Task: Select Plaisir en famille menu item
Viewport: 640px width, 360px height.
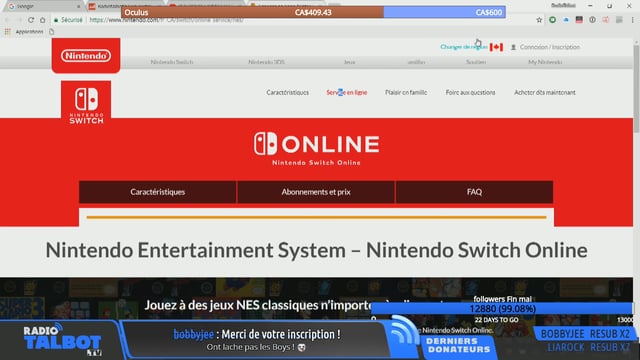Action: pyautogui.click(x=406, y=93)
